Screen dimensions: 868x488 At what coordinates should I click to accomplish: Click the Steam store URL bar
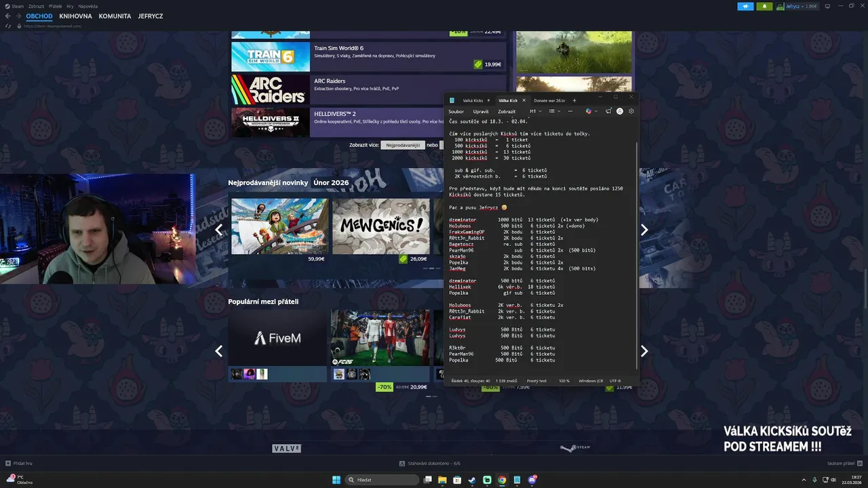[x=52, y=26]
